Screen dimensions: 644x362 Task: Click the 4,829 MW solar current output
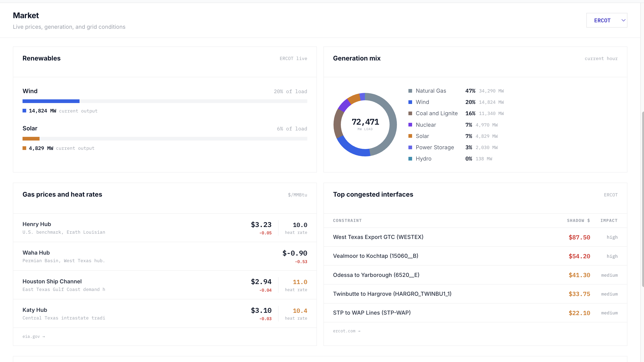coord(41,148)
